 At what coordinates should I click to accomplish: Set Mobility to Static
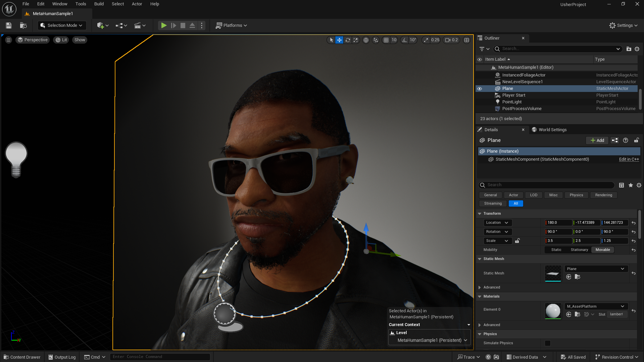556,250
